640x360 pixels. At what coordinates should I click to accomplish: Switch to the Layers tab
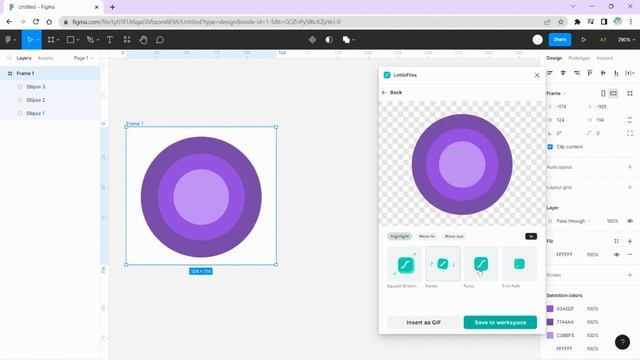coord(24,58)
